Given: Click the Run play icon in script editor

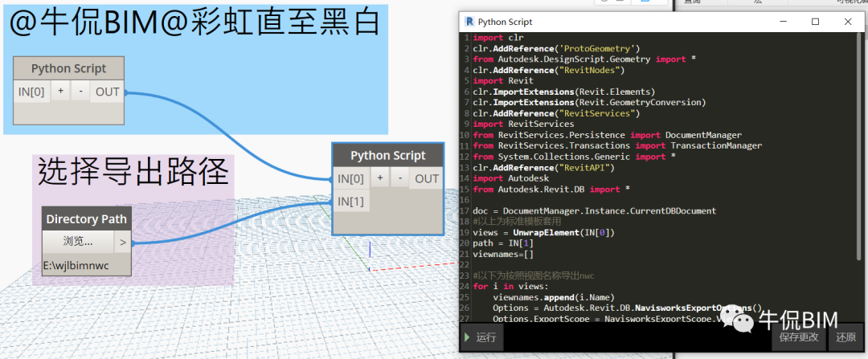Looking at the screenshot, I should (x=468, y=337).
